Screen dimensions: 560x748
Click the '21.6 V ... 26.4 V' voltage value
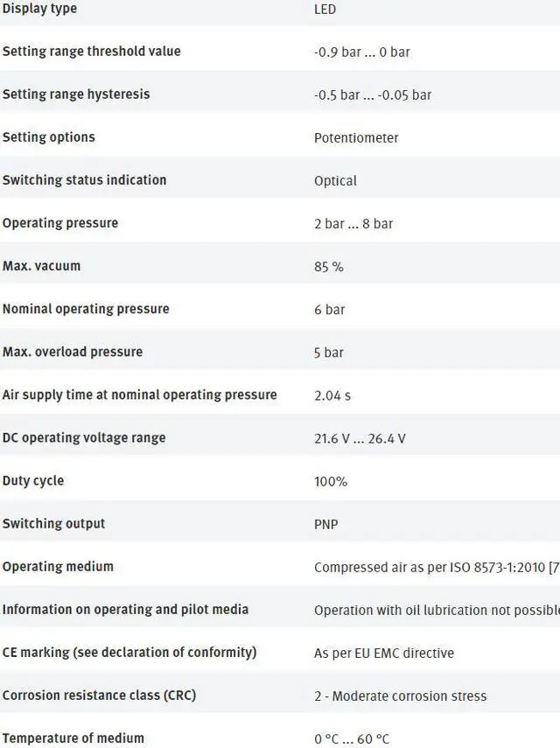pos(360,438)
